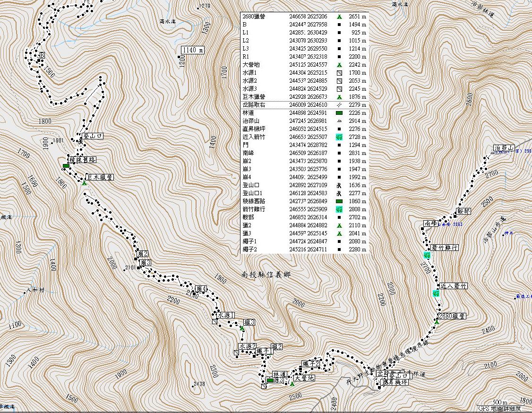Click the water source icon beside 水源1 map label
Screen dimensions: 532x413
[x=215, y=321]
